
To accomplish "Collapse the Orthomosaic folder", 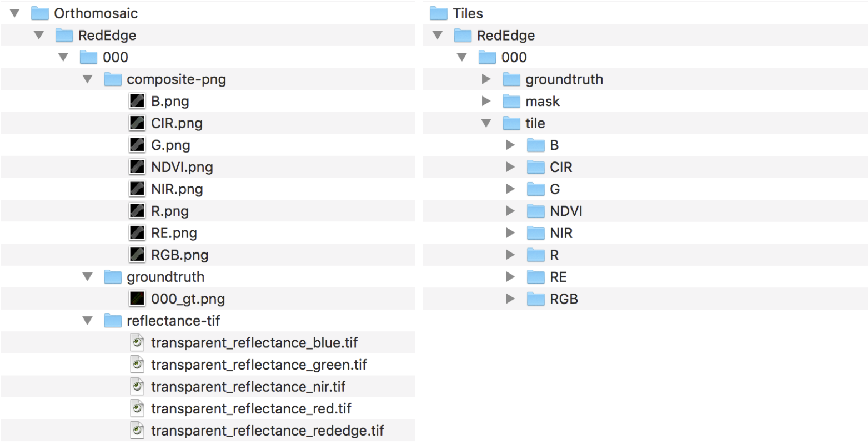I will [x=14, y=13].
